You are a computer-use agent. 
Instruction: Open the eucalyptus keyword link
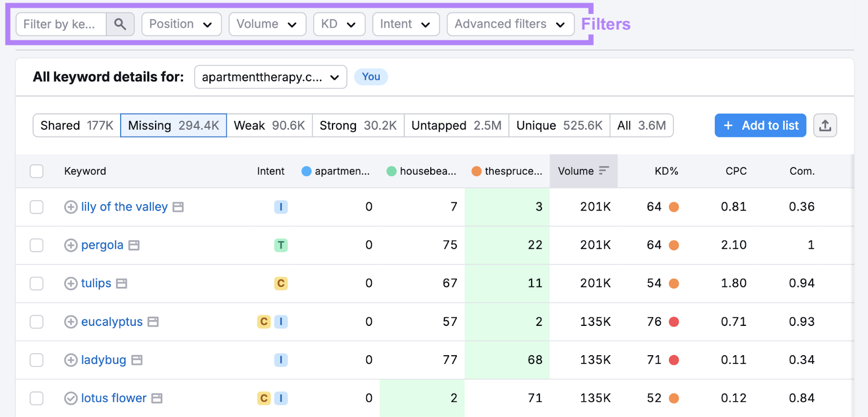(112, 322)
